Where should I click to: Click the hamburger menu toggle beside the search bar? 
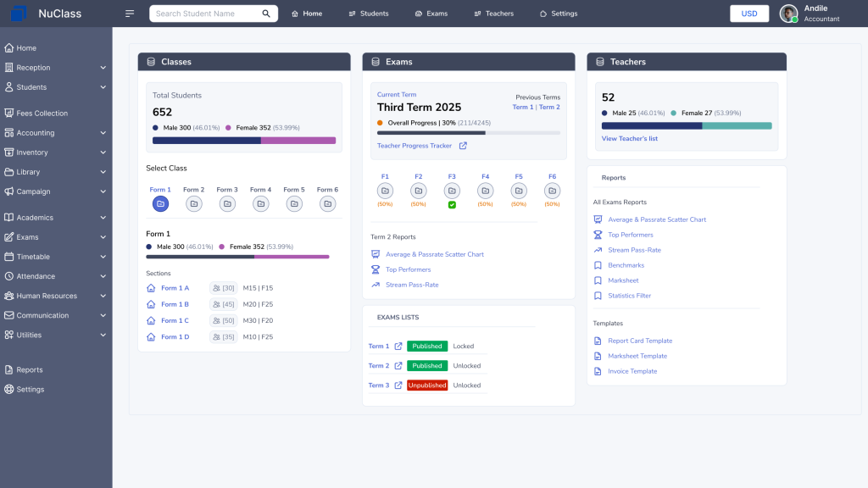click(x=129, y=13)
